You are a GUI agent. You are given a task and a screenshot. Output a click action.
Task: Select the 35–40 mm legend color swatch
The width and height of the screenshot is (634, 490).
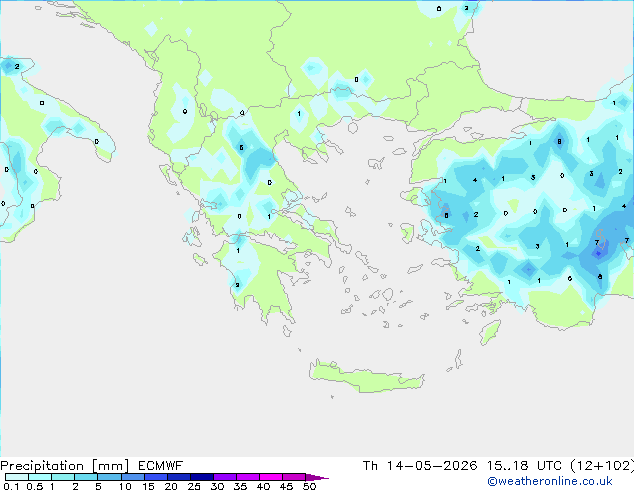click(248, 477)
